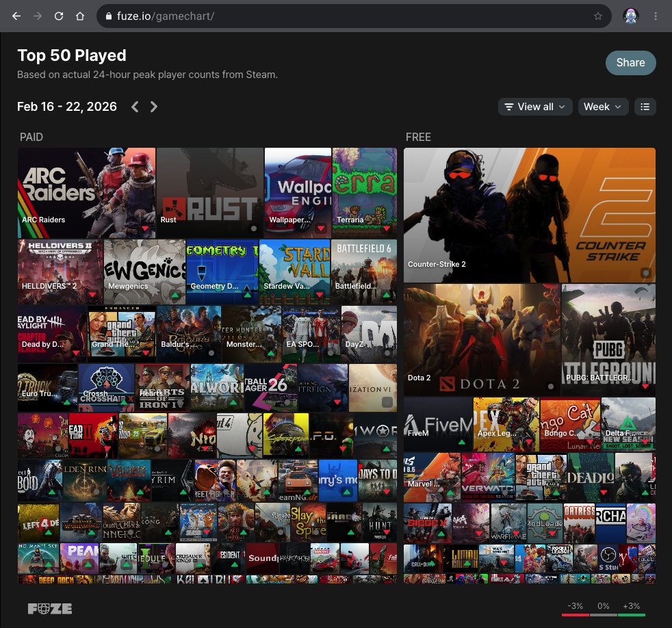672x628 pixels.
Task: Open the Geometry Dash tile
Action: click(222, 272)
